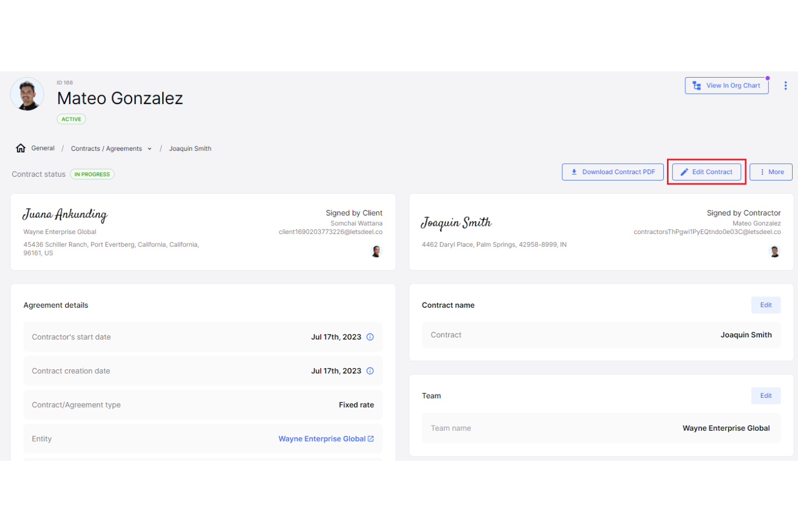Click the Edit button on Contract name card
Screen dimensions: 798x532
coord(766,305)
